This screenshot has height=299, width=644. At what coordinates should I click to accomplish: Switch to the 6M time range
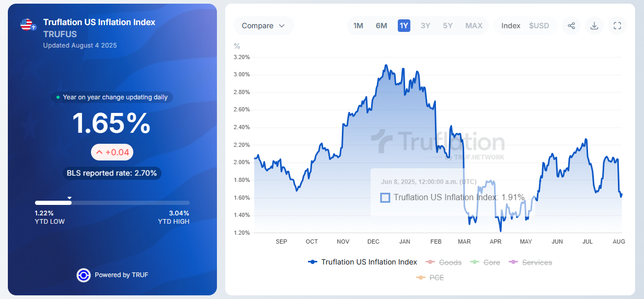click(381, 26)
